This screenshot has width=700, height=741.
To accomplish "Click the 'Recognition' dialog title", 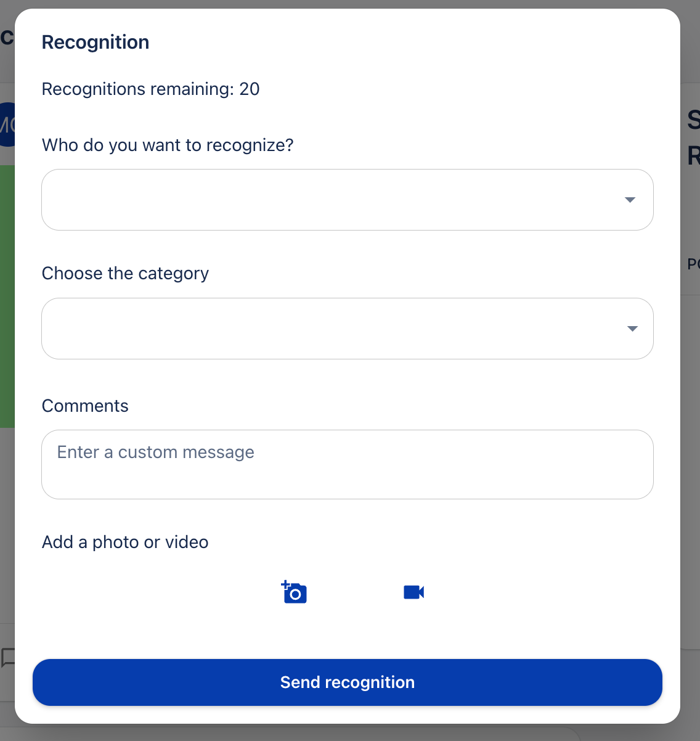I will [x=96, y=43].
